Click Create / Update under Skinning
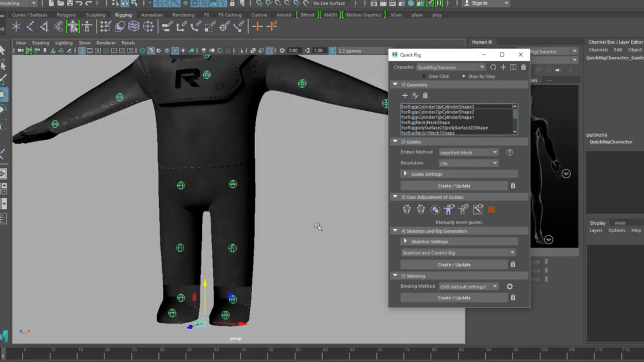 (x=454, y=298)
